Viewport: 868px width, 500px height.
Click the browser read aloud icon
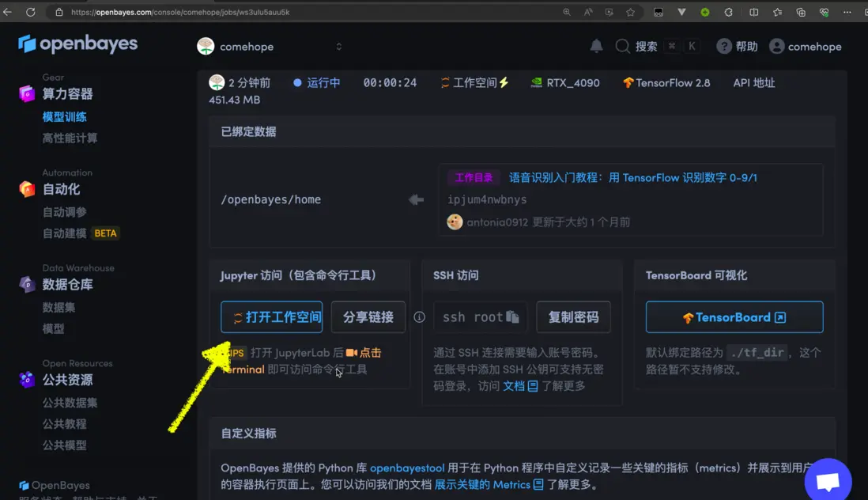[588, 12]
